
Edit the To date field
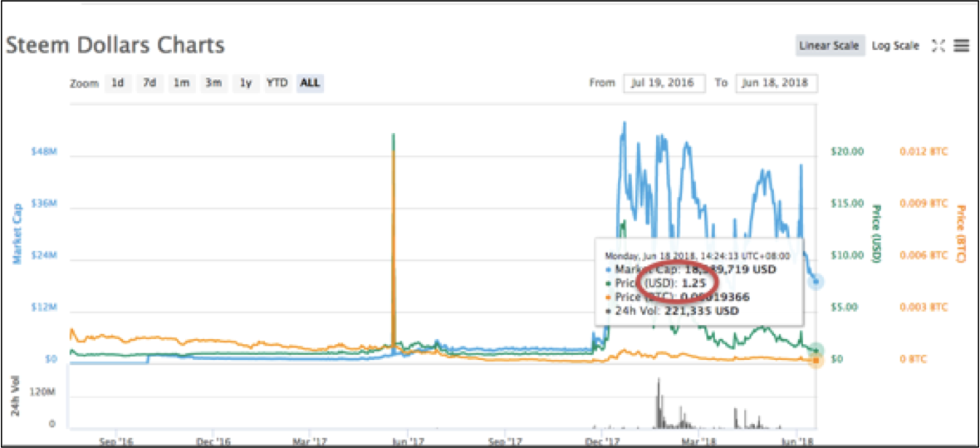pyautogui.click(x=777, y=82)
